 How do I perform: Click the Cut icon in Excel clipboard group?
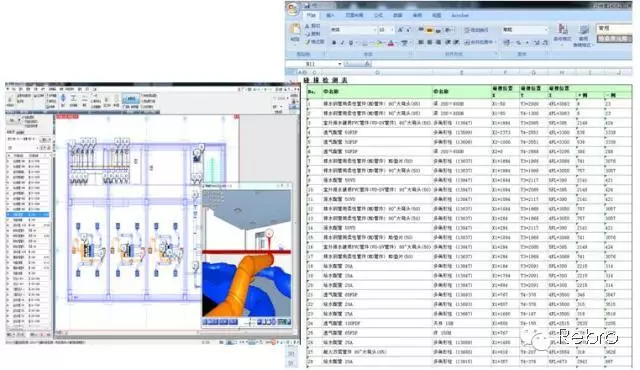point(307,26)
